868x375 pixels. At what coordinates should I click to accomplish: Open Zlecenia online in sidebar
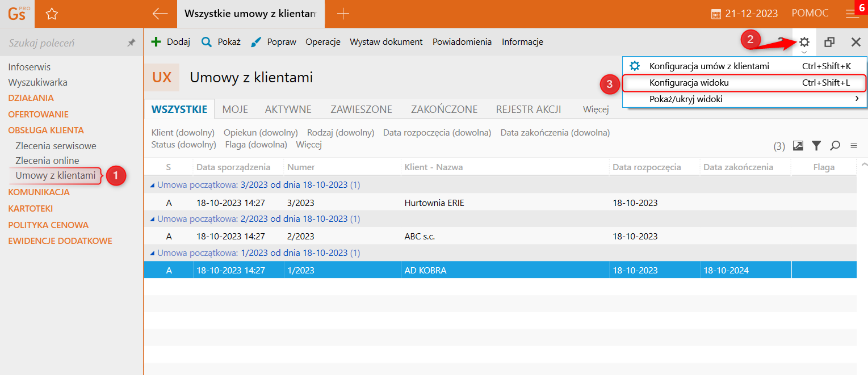47,161
